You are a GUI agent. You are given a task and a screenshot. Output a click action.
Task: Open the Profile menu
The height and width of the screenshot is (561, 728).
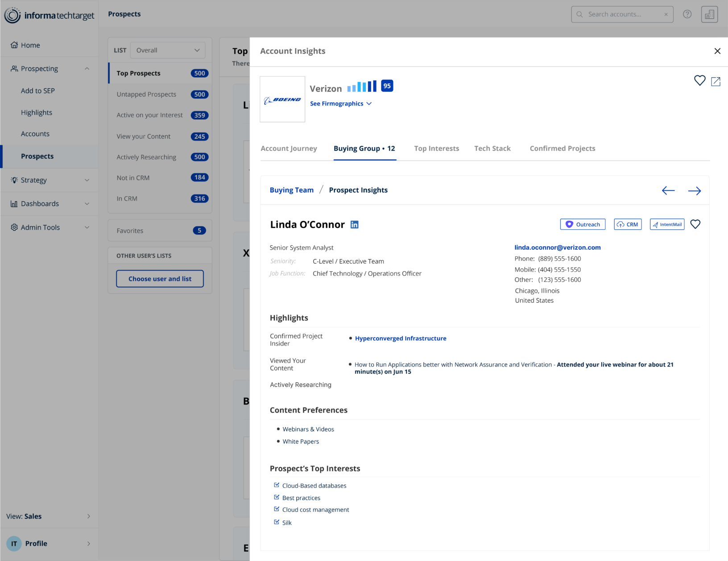pos(49,544)
